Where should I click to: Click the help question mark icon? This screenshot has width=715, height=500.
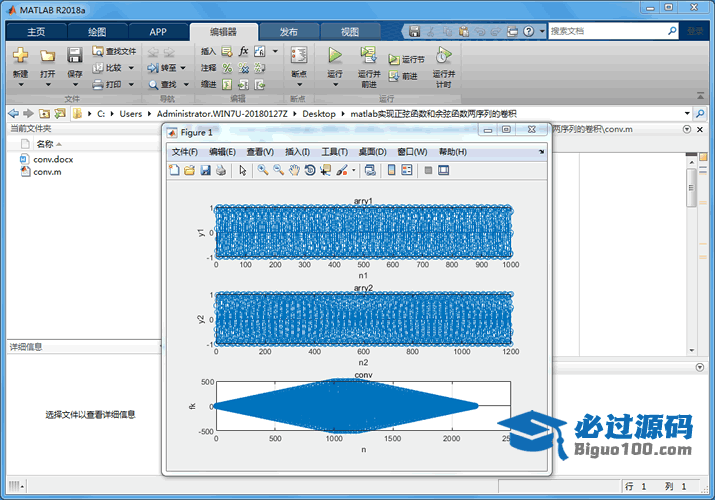pos(528,31)
